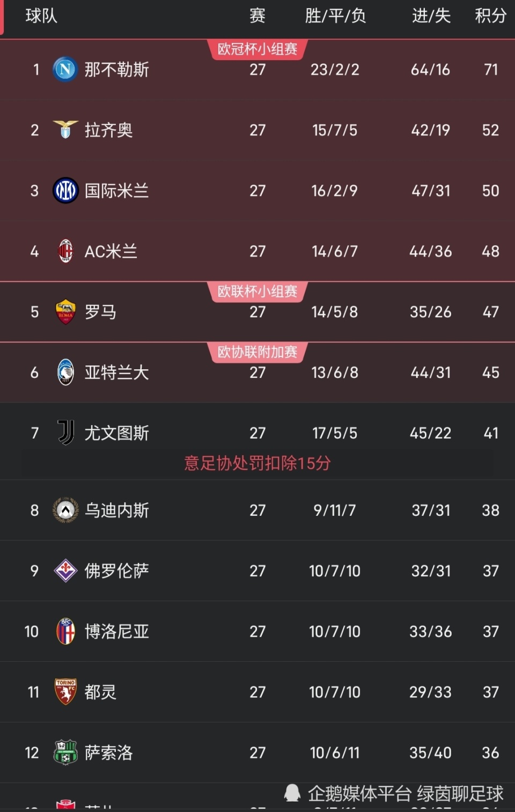Open team name 那不勒斯
The width and height of the screenshot is (515, 812).
tap(116, 70)
